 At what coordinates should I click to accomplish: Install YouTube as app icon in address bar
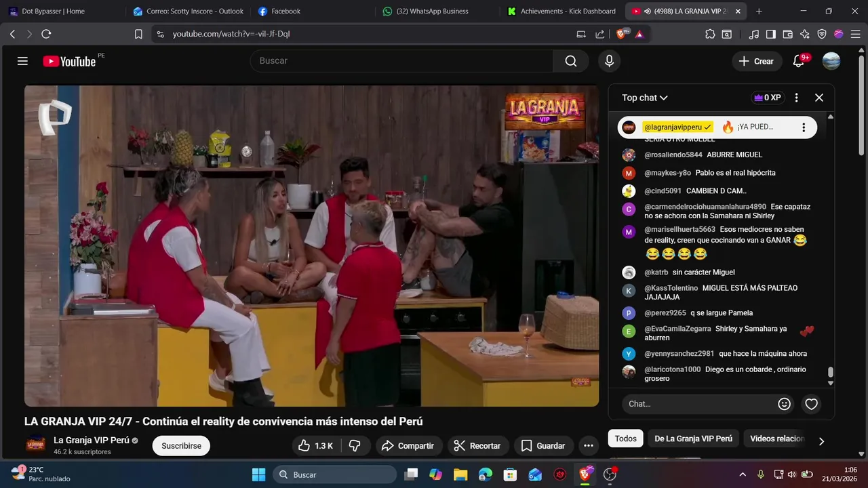581,34
